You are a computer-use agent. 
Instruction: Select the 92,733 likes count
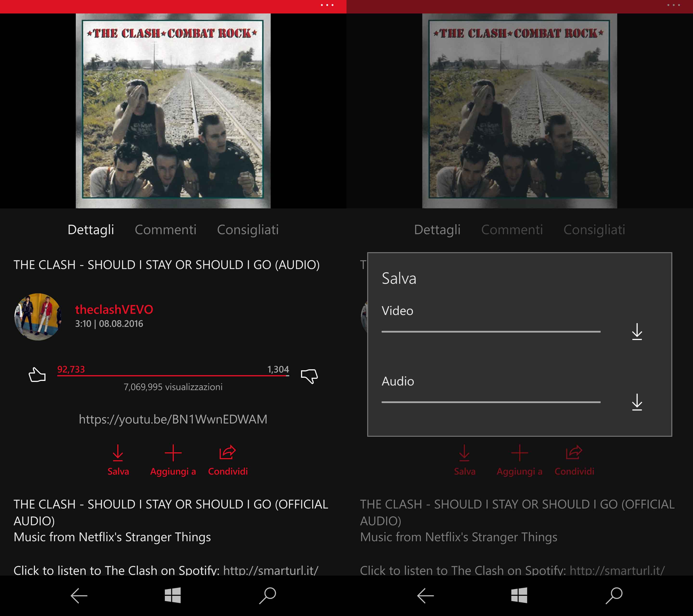[71, 369]
